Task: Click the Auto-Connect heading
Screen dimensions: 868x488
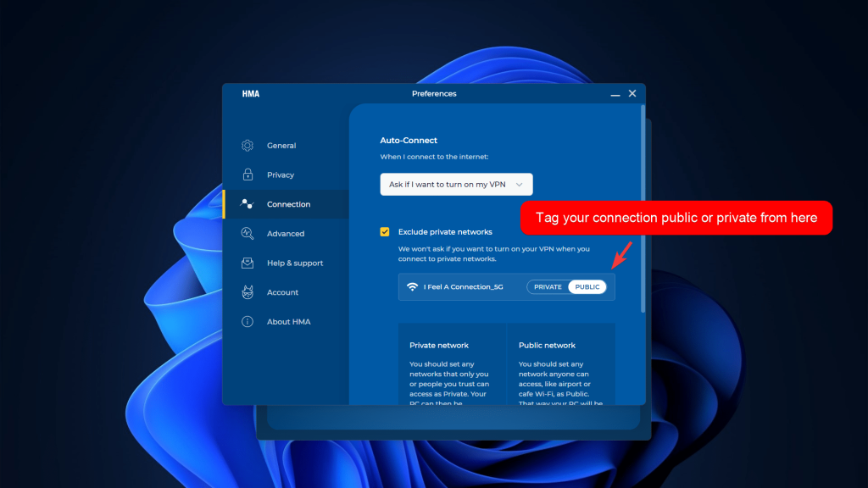Action: [409, 141]
